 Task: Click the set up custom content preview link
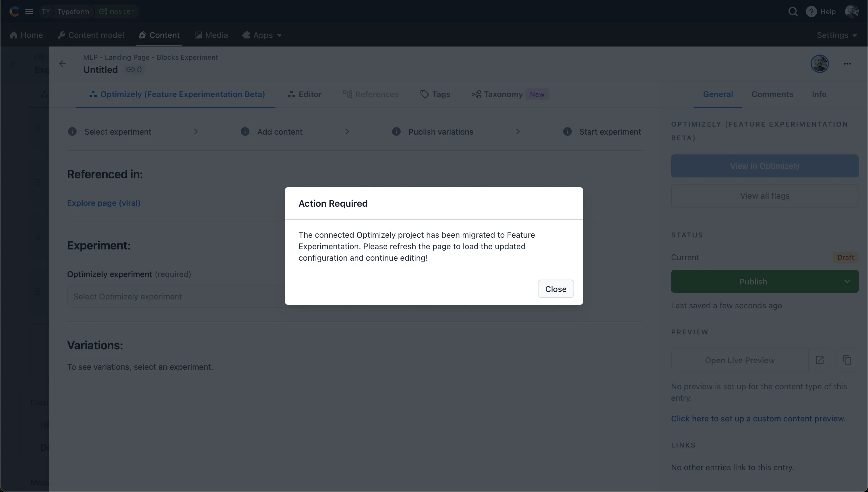pyautogui.click(x=758, y=419)
